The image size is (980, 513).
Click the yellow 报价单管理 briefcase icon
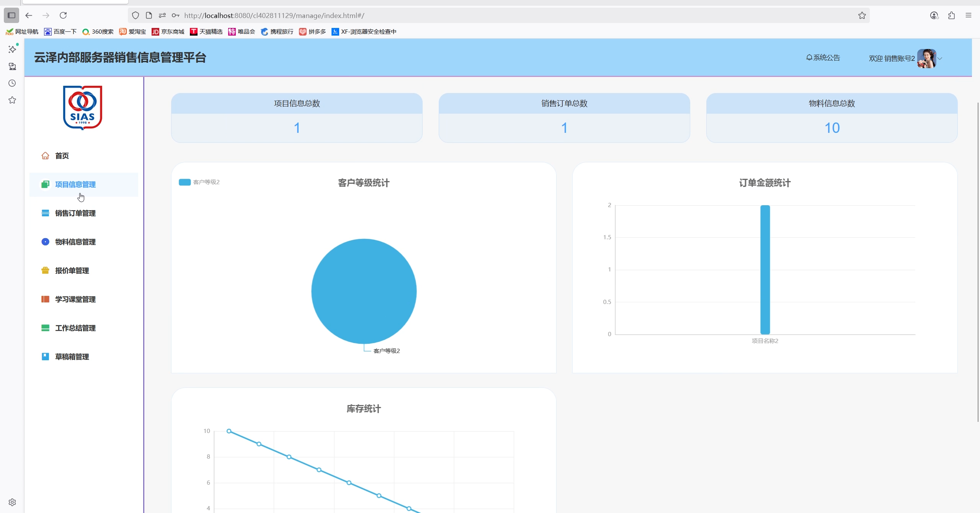point(45,271)
